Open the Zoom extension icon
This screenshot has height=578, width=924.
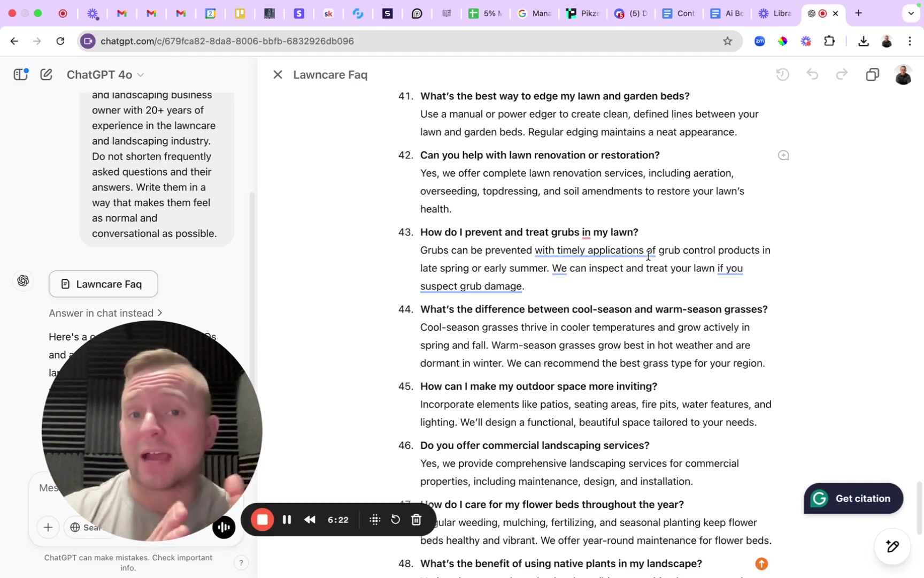(x=759, y=41)
